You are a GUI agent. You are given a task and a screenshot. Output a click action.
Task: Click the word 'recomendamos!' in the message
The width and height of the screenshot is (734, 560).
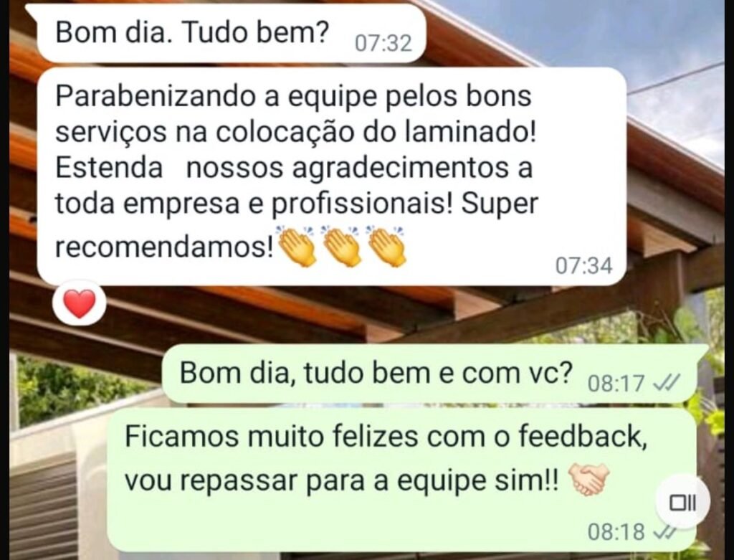(x=164, y=247)
